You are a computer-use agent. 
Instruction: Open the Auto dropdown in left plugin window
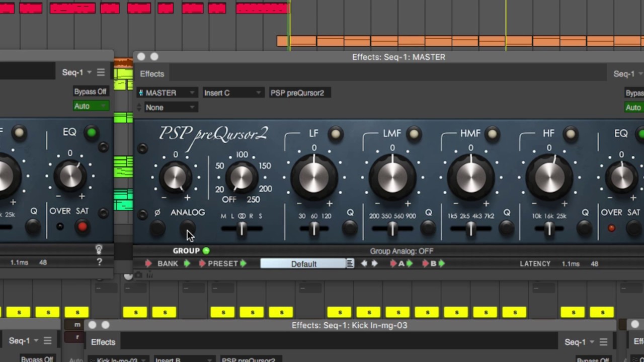point(91,106)
